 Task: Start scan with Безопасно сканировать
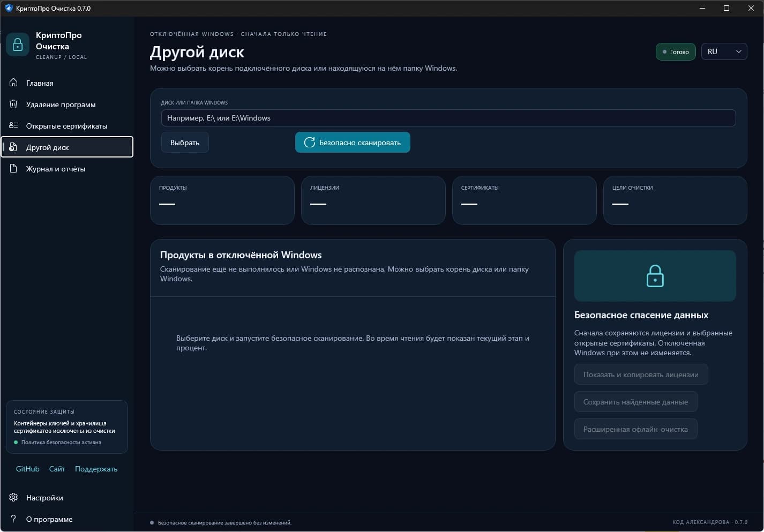pos(353,143)
